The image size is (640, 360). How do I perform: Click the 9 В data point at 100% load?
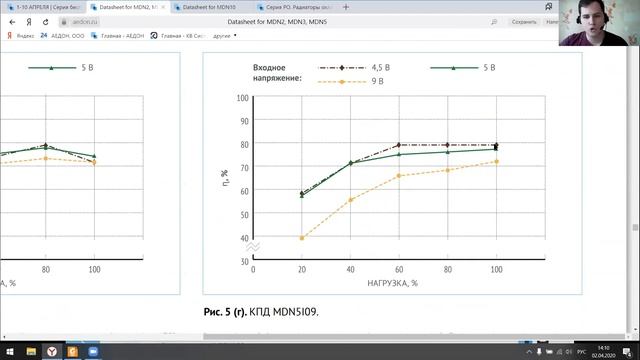tap(497, 162)
